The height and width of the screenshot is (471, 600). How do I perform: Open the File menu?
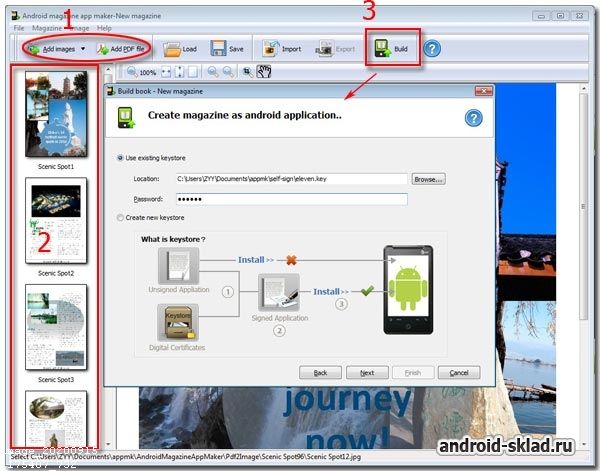(x=18, y=28)
